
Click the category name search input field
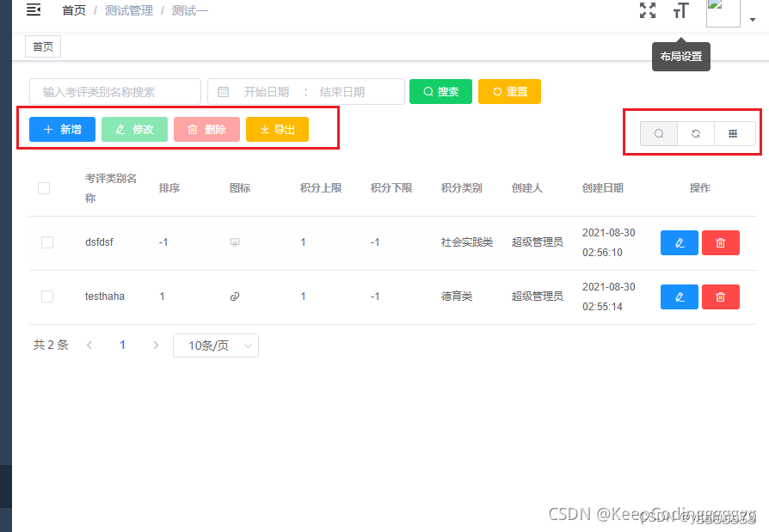(114, 91)
